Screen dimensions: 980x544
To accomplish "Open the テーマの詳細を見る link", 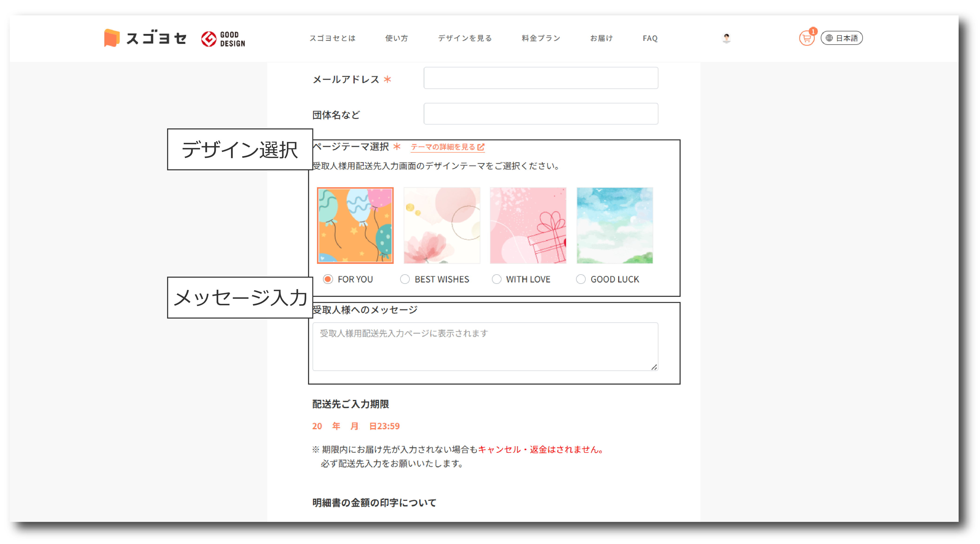I will 443,147.
